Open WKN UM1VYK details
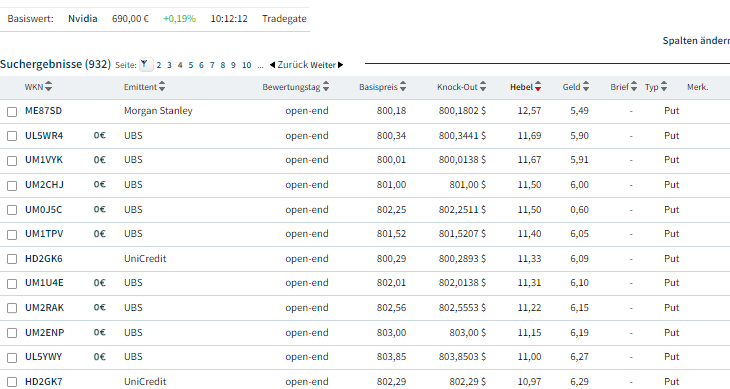730x389 pixels. point(44,160)
